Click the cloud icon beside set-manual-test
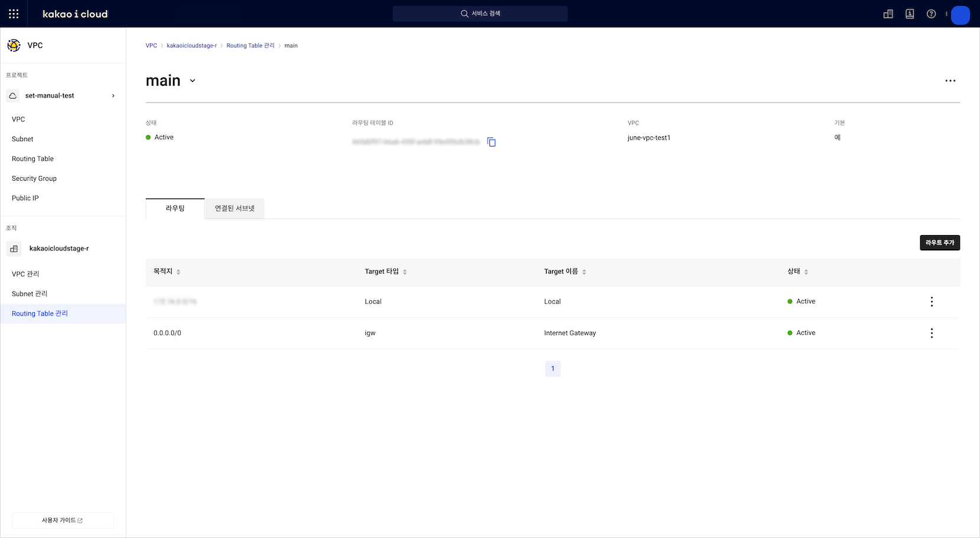Viewport: 980px width, 538px height. 13,96
